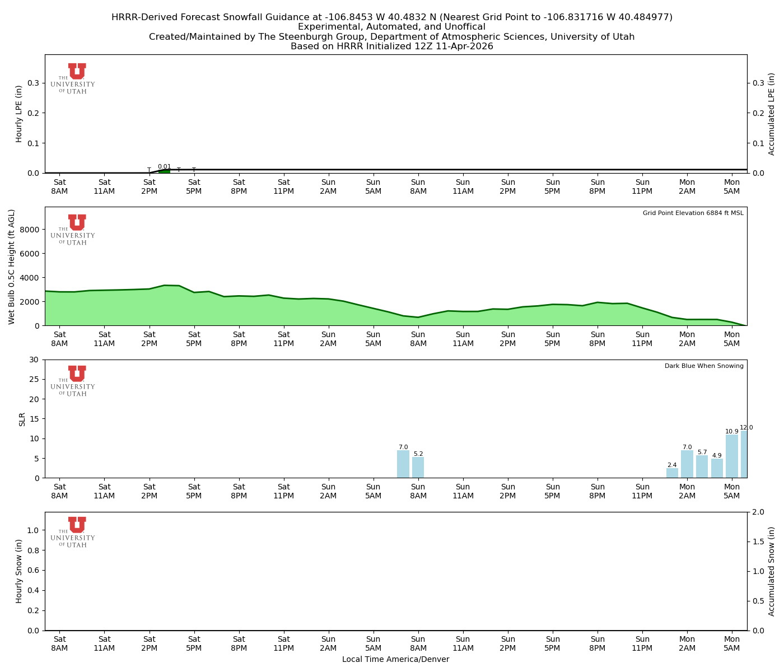This screenshot has height=672, width=784.
Task: Select the Accumulated LPE (in) axis label
Action: click(772, 114)
